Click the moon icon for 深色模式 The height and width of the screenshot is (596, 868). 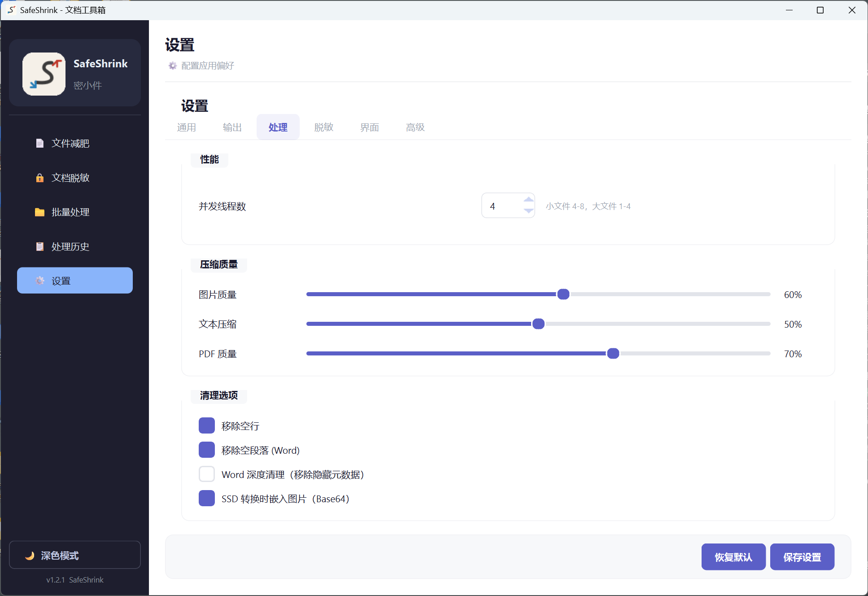(30, 556)
